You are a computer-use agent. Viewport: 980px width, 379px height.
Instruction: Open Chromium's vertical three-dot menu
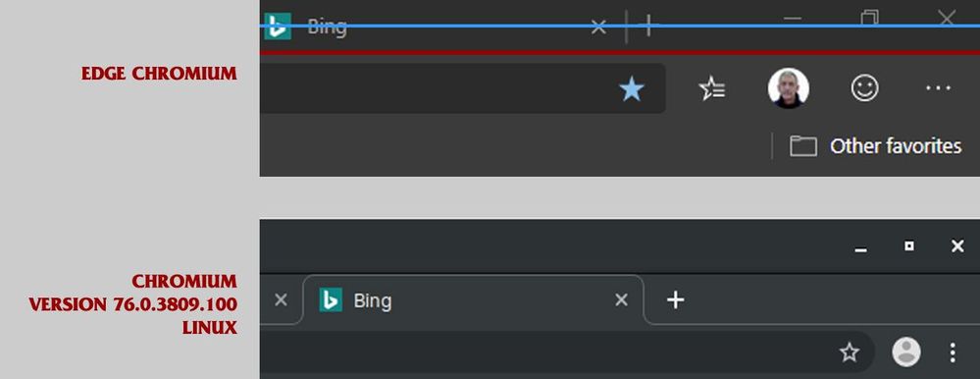[x=952, y=352]
